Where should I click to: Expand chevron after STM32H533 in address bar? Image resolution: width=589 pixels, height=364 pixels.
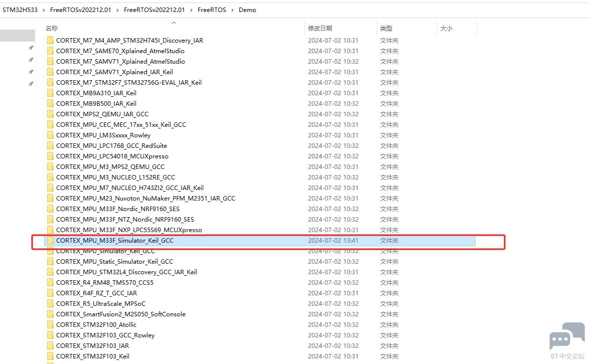pyautogui.click(x=44, y=10)
